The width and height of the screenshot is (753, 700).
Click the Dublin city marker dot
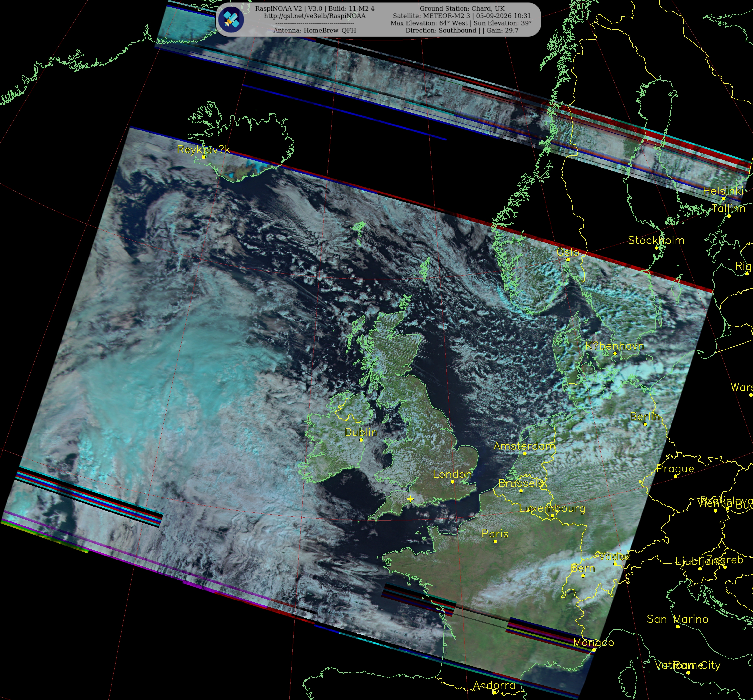pyautogui.click(x=361, y=440)
